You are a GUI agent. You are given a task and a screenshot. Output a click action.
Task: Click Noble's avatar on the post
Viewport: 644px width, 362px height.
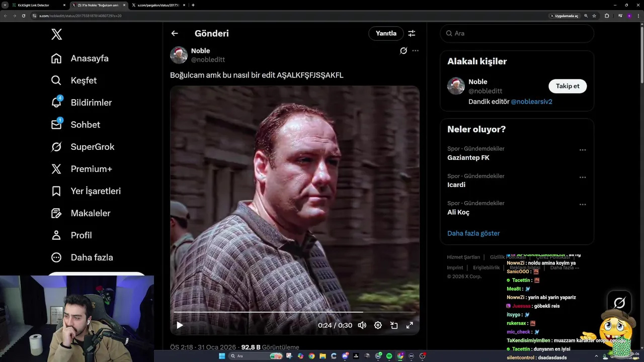[179, 55]
